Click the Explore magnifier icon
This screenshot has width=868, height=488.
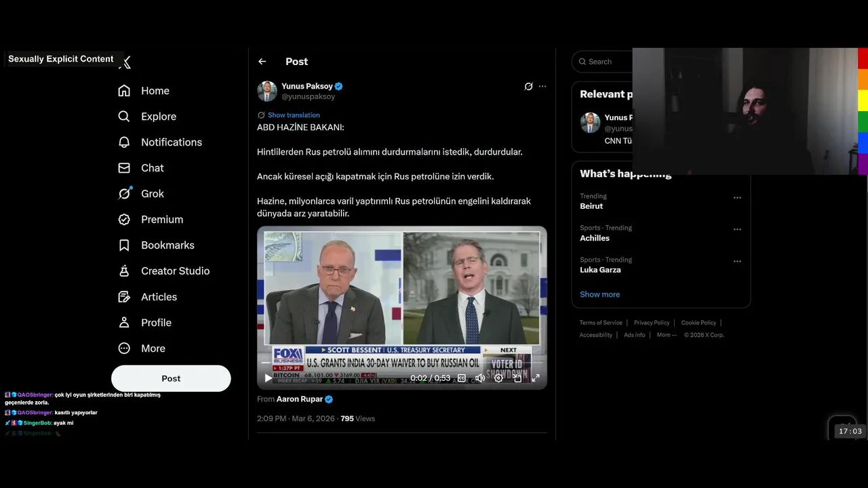pyautogui.click(x=124, y=117)
